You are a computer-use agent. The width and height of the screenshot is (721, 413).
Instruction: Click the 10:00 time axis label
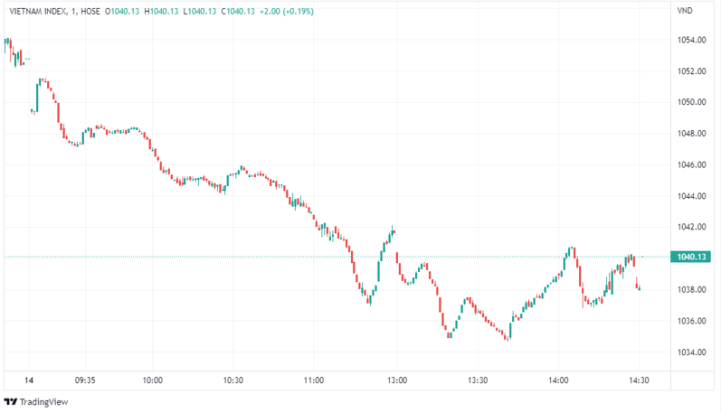coord(153,380)
